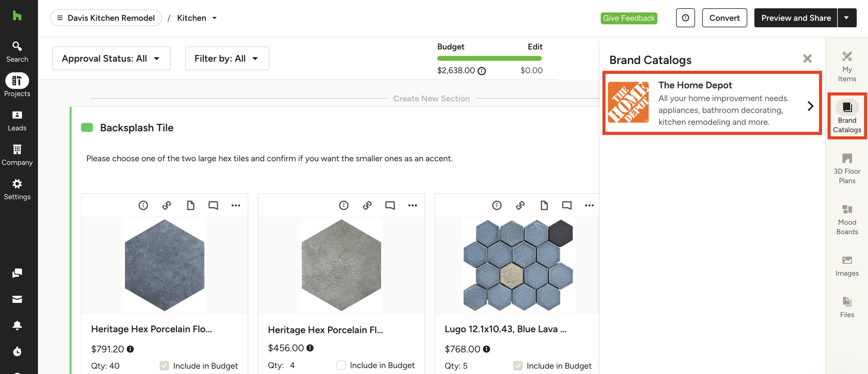Screen dimensions: 868x374
Task: Switch to Files panel tab
Action: (847, 307)
